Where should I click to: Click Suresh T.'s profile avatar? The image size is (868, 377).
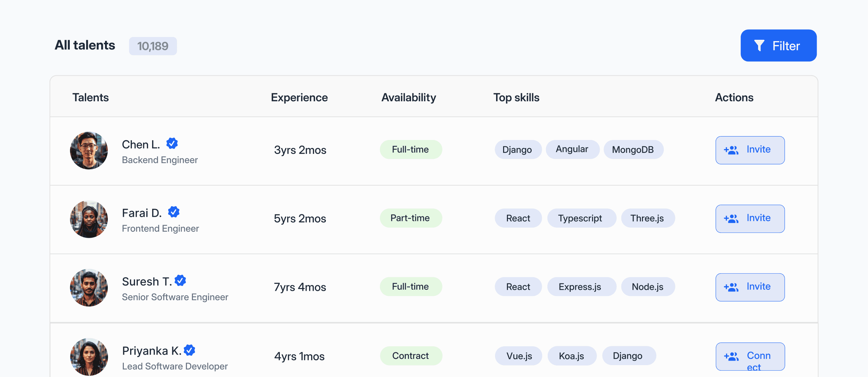pos(89,288)
